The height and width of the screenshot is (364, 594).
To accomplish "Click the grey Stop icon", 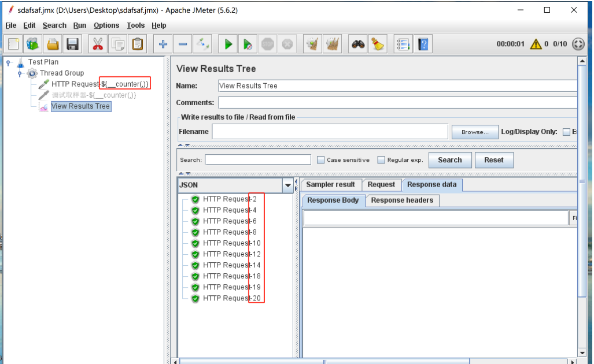I will coord(267,44).
